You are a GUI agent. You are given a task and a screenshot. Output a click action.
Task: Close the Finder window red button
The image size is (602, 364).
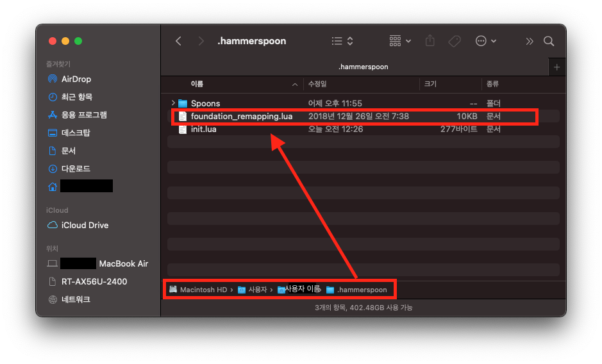[x=53, y=41]
